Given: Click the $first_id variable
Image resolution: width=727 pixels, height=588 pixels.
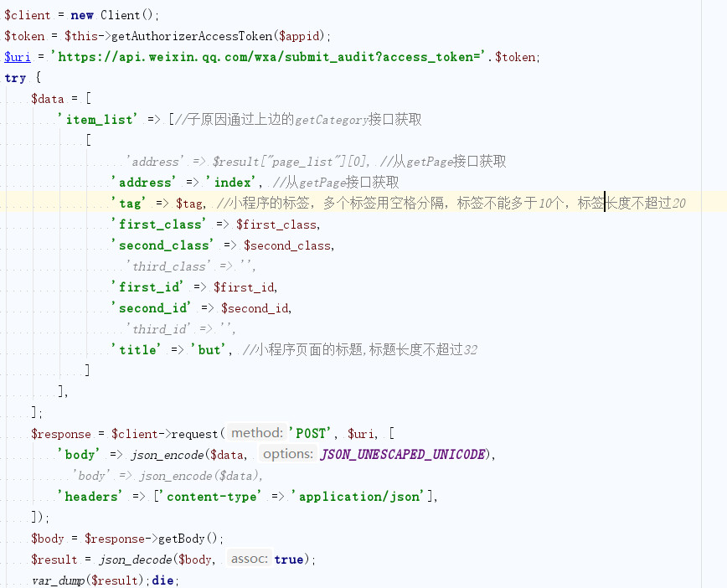Looking at the screenshot, I should [x=244, y=287].
